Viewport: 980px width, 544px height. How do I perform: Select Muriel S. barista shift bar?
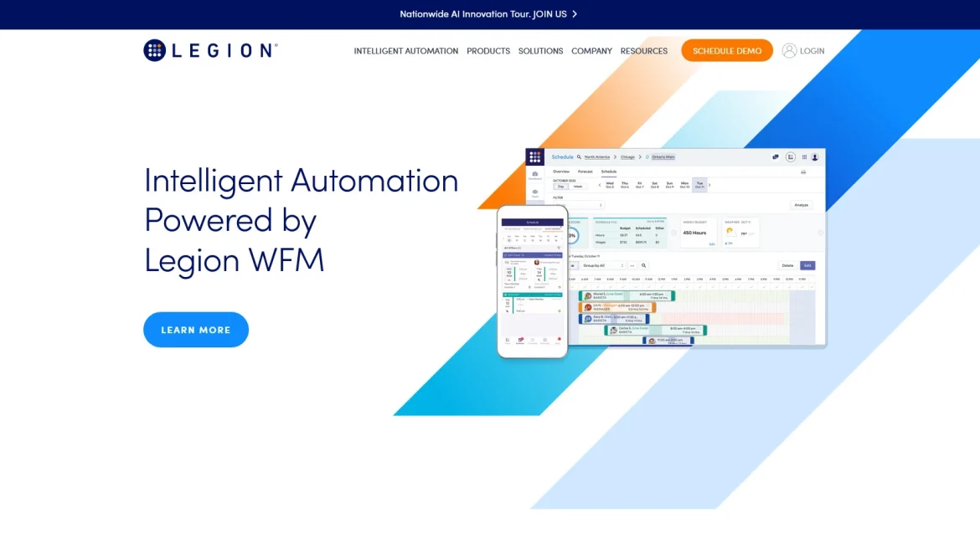[627, 296]
